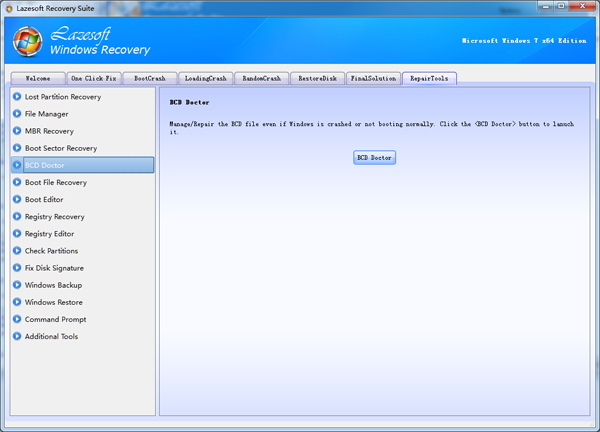Minimize the Lazesoft Recovery Suite window
The height and width of the screenshot is (432, 600).
pos(546,6)
